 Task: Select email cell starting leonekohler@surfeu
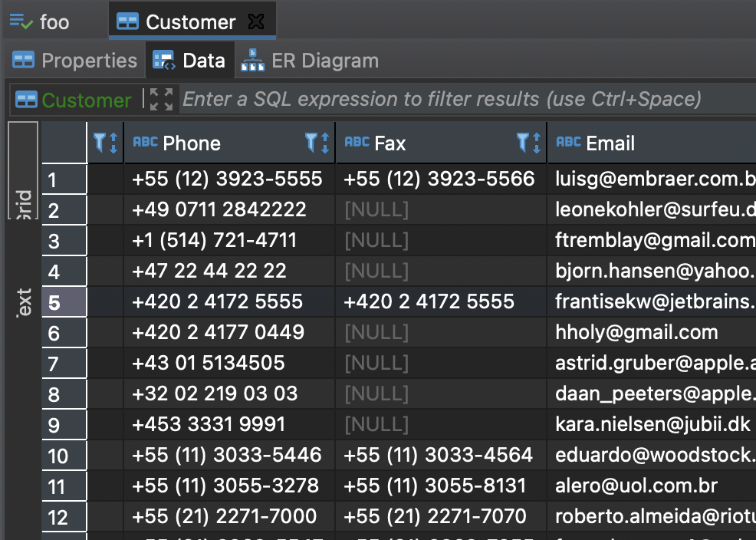coord(652,210)
